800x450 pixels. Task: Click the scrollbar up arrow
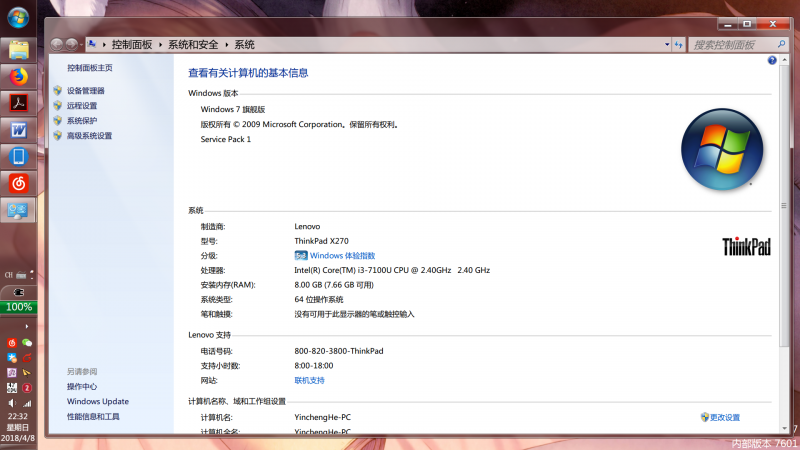[x=784, y=60]
